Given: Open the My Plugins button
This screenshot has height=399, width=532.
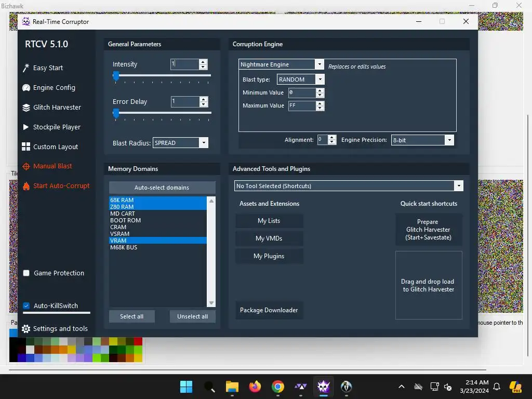Looking at the screenshot, I should pyautogui.click(x=269, y=256).
